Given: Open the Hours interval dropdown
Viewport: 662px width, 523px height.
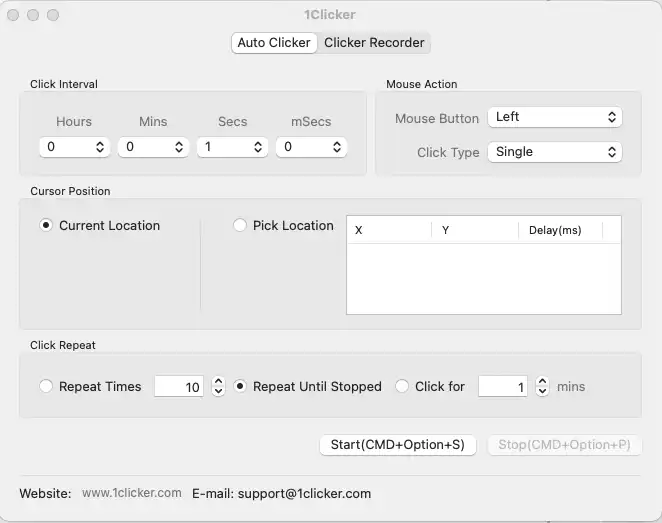Looking at the screenshot, I should pyautogui.click(x=75, y=147).
